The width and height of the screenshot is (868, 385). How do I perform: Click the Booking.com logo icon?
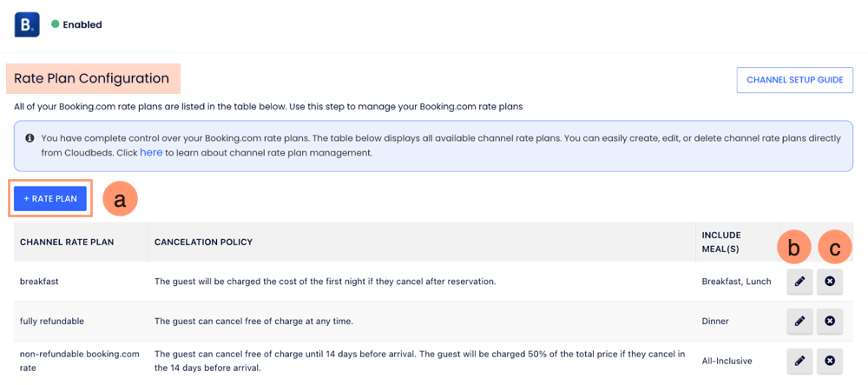[x=27, y=24]
